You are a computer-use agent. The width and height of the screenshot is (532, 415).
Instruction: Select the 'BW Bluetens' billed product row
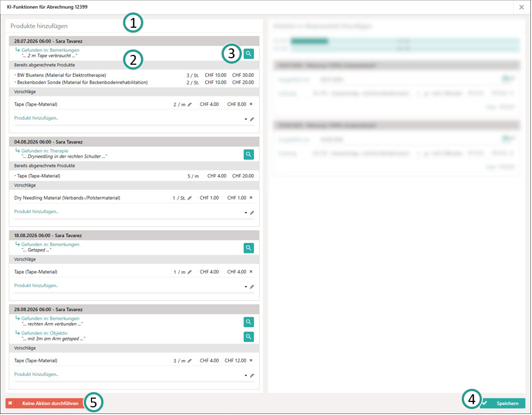click(134, 75)
